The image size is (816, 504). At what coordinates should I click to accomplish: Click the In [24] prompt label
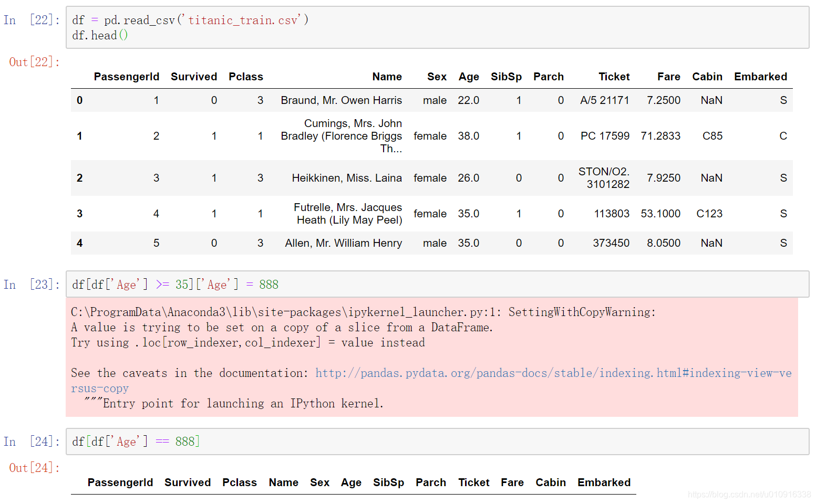(x=32, y=442)
